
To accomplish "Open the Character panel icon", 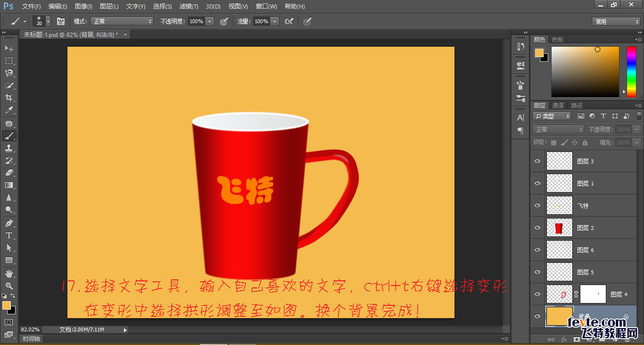I will click(x=520, y=118).
